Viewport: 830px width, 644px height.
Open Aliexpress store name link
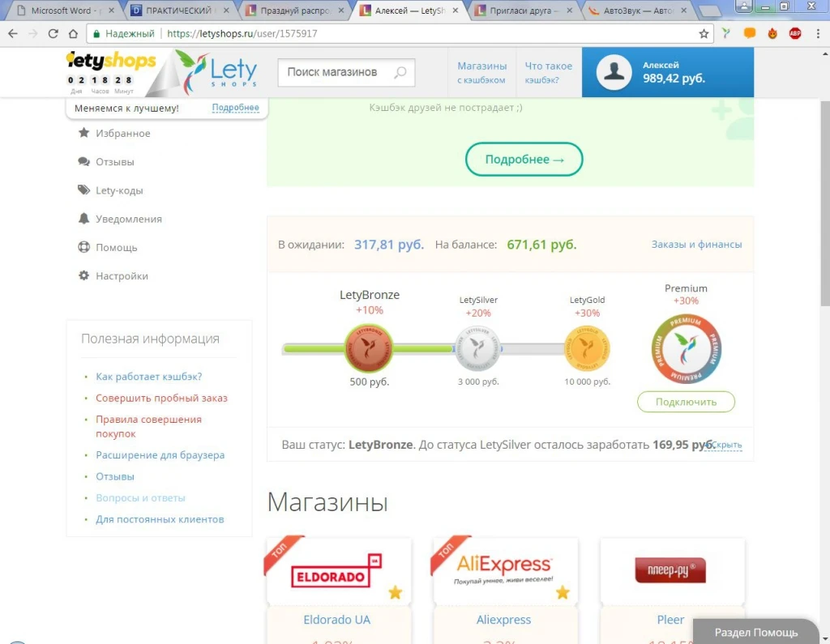(503, 620)
